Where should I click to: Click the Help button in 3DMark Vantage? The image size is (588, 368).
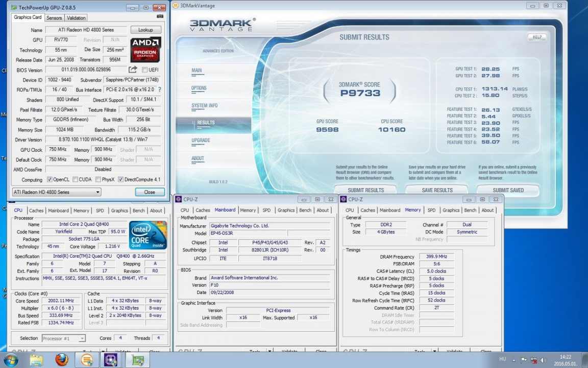click(537, 37)
